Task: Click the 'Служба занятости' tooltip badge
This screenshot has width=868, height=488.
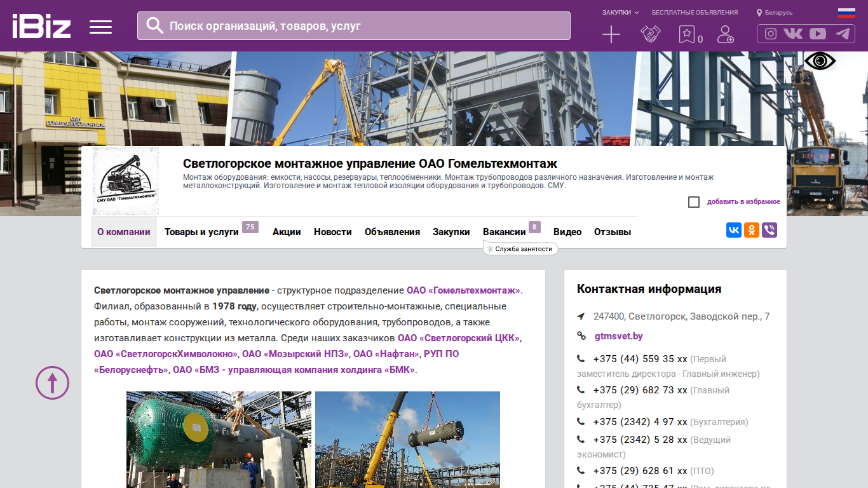Action: [x=521, y=249]
